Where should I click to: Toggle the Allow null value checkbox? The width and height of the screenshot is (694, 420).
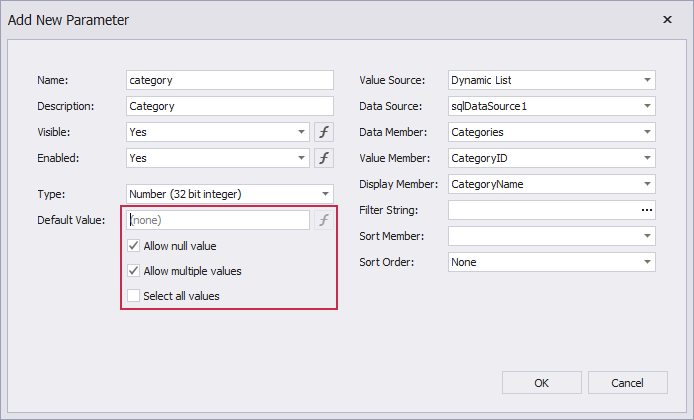pyautogui.click(x=134, y=246)
